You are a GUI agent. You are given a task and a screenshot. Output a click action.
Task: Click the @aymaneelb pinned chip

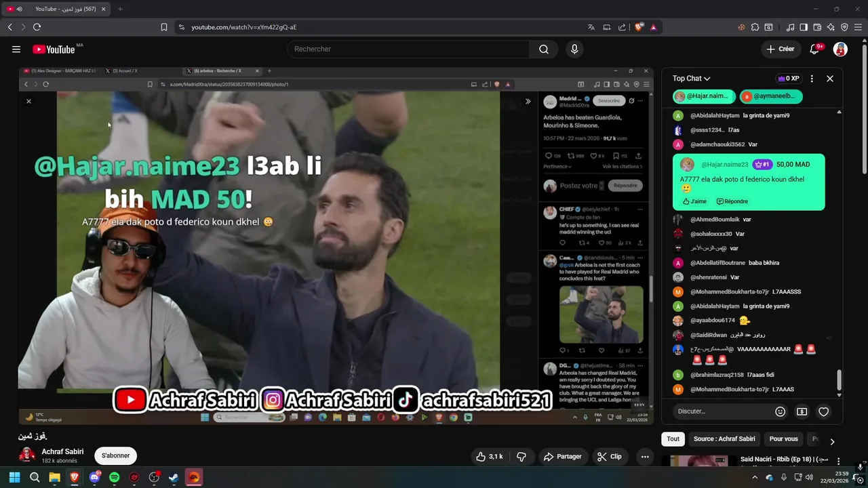click(771, 96)
